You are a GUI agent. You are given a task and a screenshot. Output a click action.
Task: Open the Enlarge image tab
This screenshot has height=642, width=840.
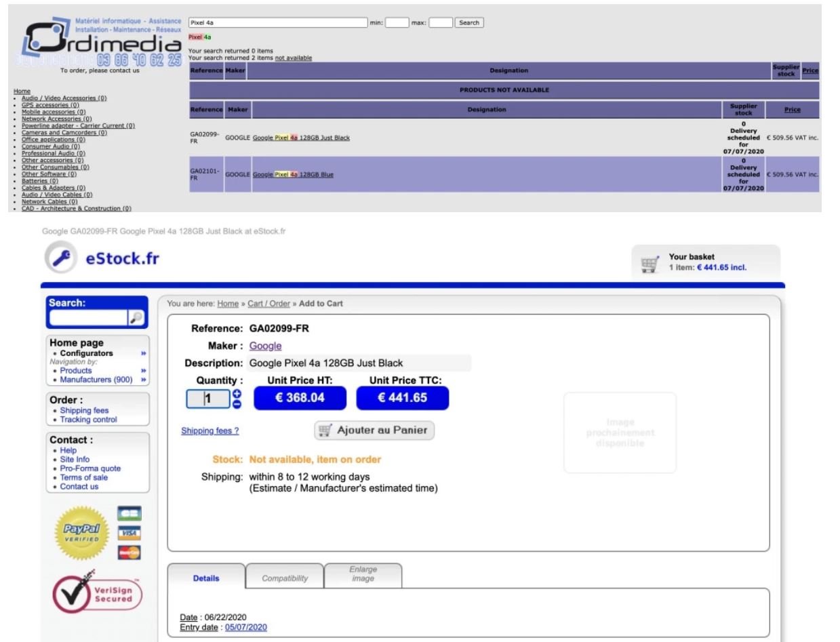tap(363, 574)
